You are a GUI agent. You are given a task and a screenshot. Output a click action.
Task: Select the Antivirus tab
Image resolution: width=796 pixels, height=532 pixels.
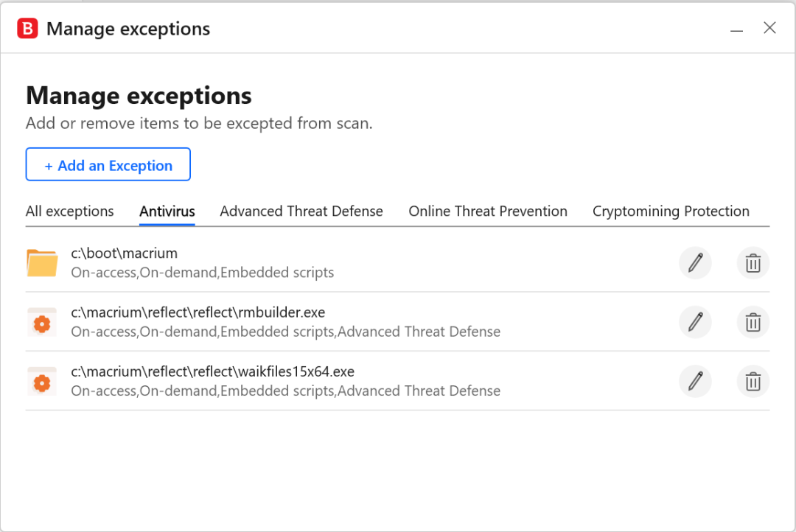click(x=167, y=211)
